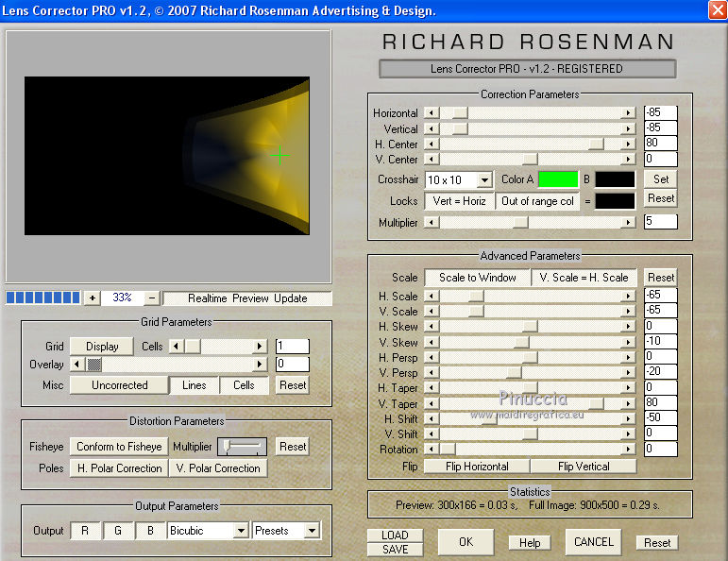This screenshot has width=728, height=561.
Task: Click right arrow of V. Taper slider
Action: pos(628,403)
